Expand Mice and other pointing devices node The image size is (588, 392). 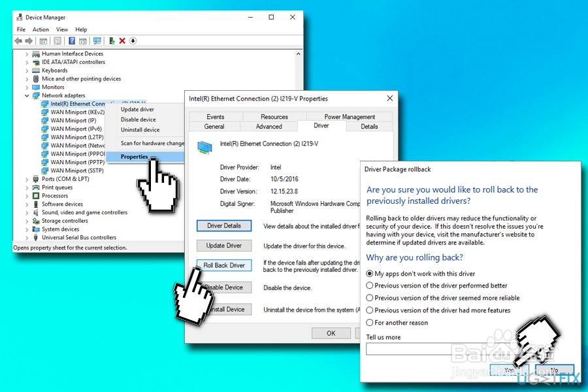coord(27,79)
